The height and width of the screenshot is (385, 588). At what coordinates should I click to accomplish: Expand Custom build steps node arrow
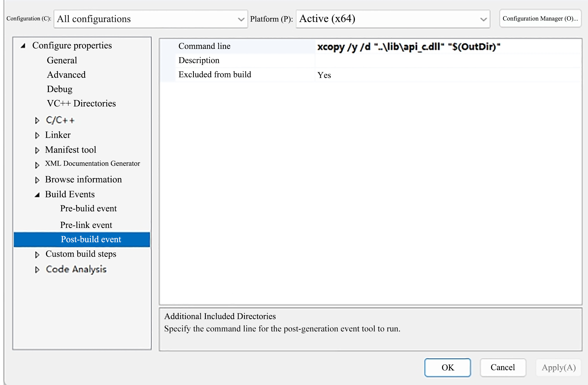tap(37, 254)
